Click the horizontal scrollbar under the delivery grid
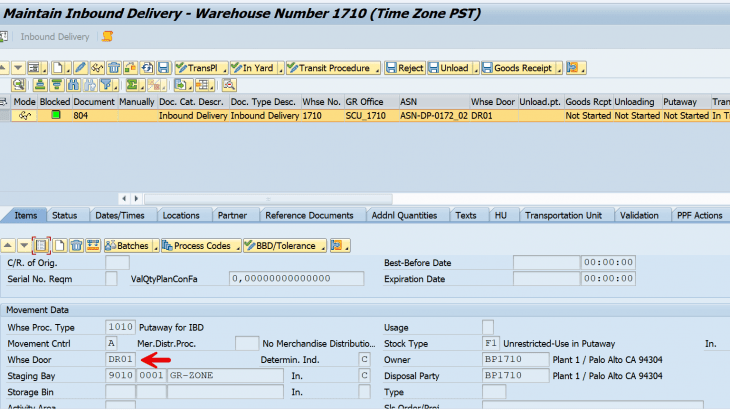730x410 pixels. pos(268,199)
